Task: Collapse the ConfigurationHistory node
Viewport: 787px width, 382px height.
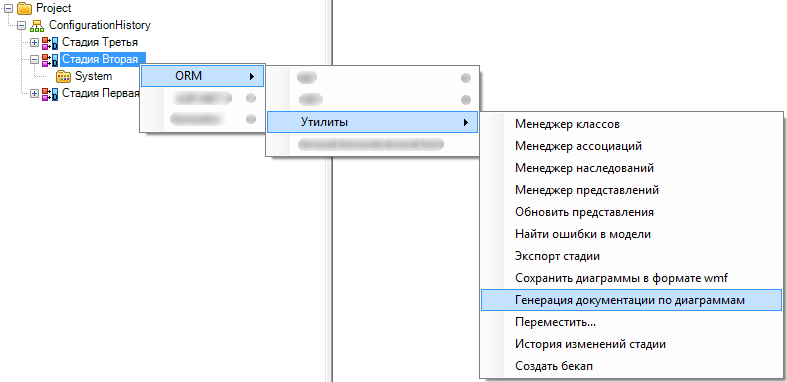Action: tap(22, 26)
